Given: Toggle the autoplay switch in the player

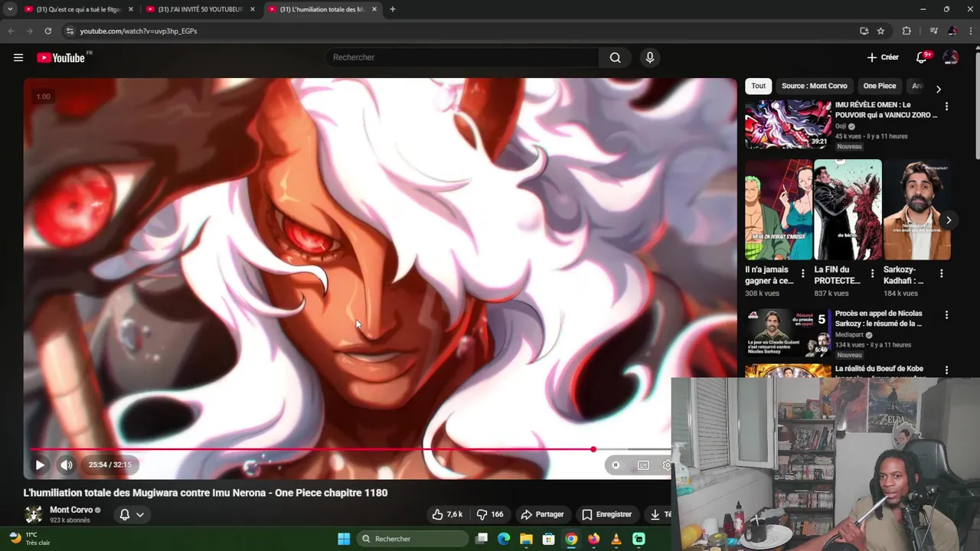Looking at the screenshot, I should 616,465.
